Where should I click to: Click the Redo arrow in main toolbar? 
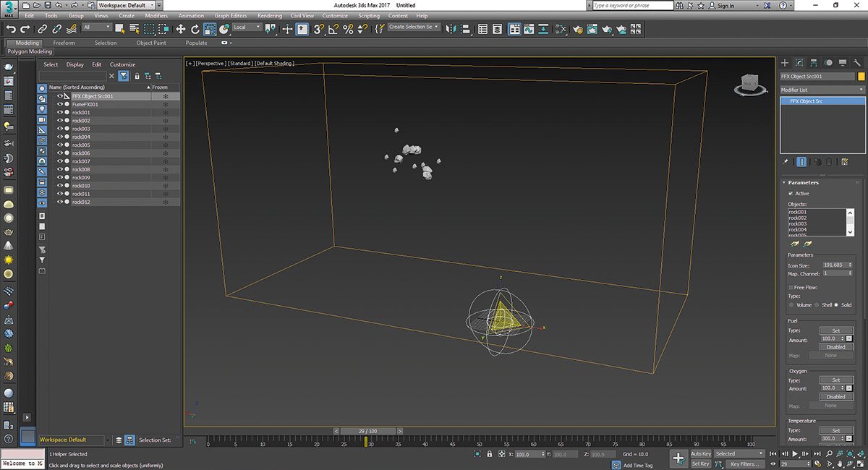(25, 29)
